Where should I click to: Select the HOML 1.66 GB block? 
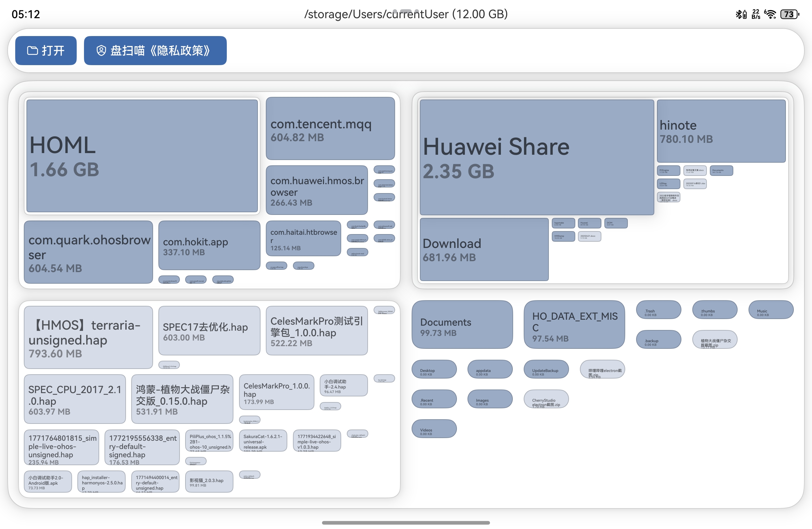pyautogui.click(x=142, y=156)
